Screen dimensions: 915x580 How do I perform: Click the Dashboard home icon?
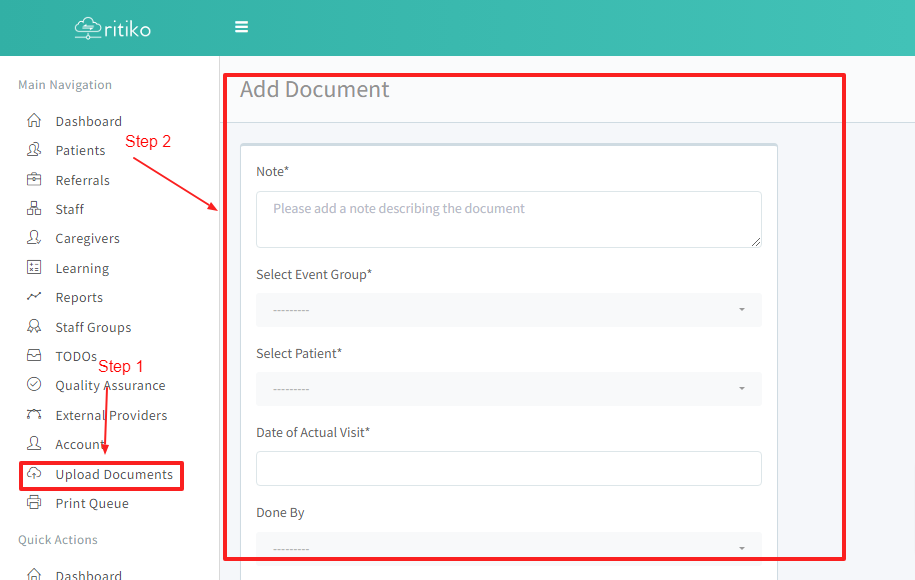34,121
